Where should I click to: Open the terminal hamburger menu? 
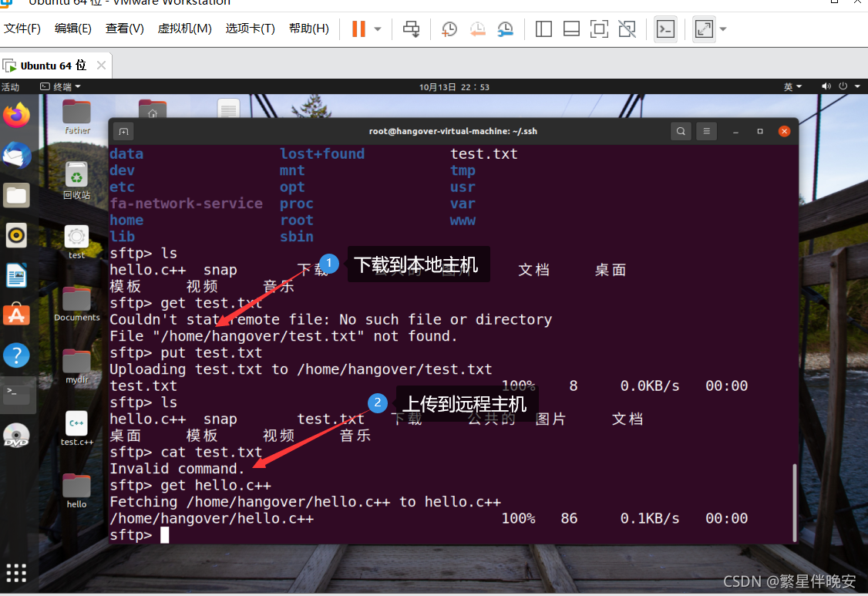706,131
